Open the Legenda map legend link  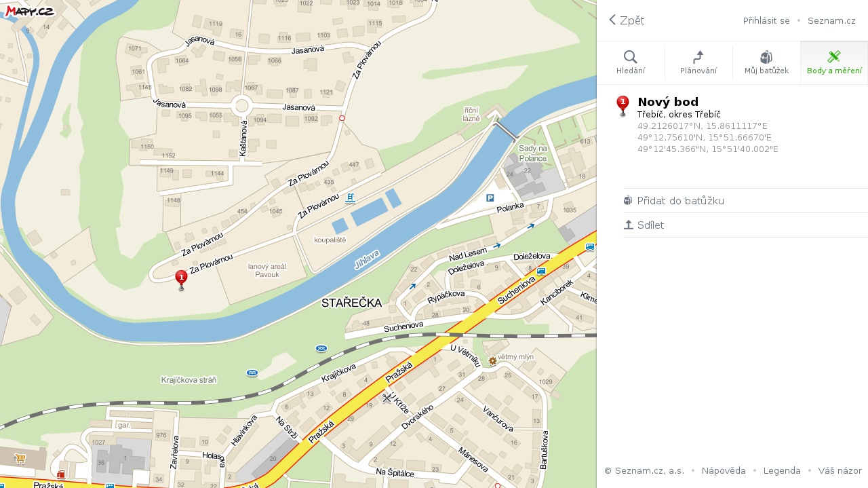(782, 470)
